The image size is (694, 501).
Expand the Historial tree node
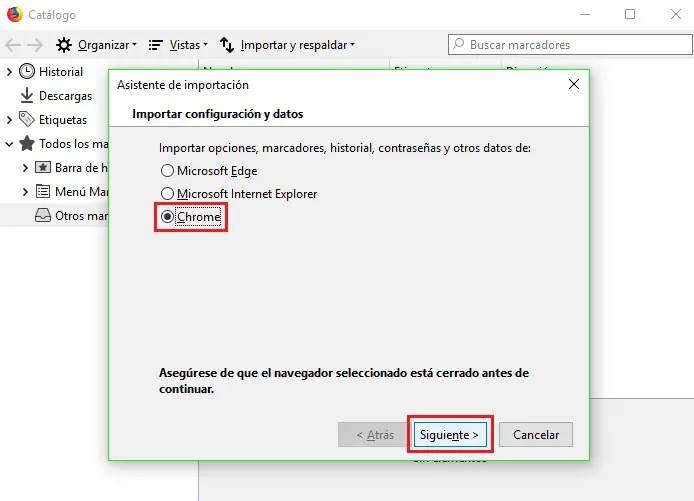coord(9,71)
